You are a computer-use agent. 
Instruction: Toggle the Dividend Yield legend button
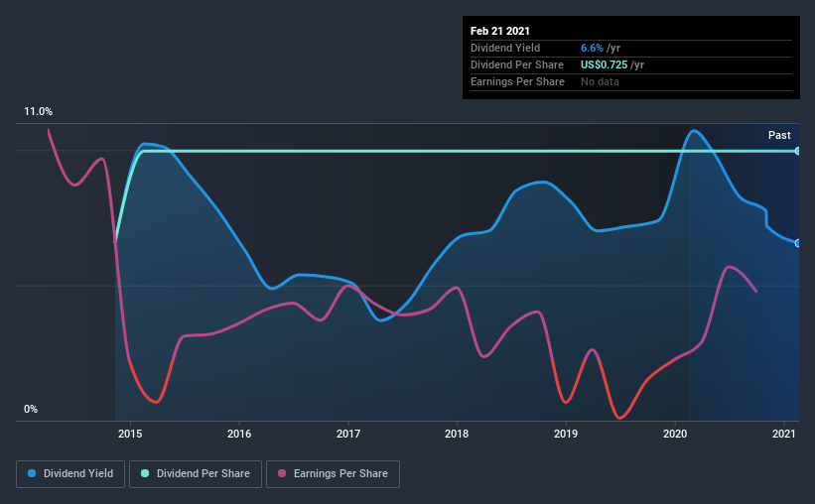[70, 474]
